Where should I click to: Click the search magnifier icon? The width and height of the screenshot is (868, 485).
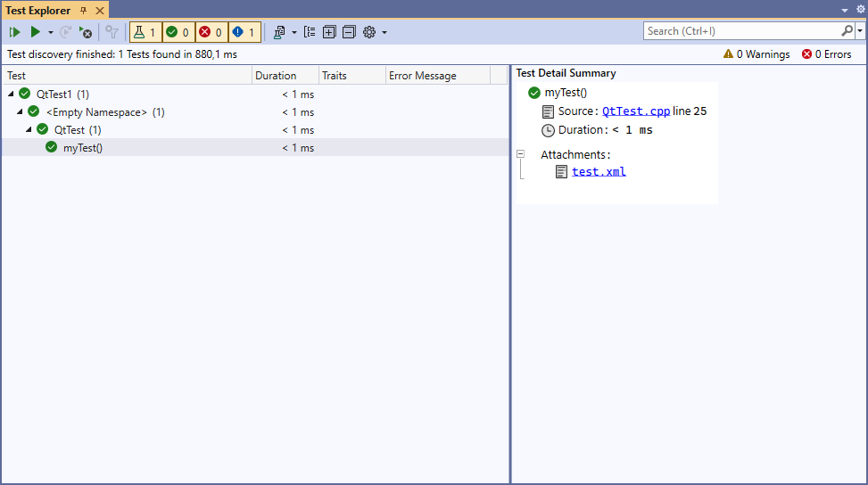click(847, 31)
